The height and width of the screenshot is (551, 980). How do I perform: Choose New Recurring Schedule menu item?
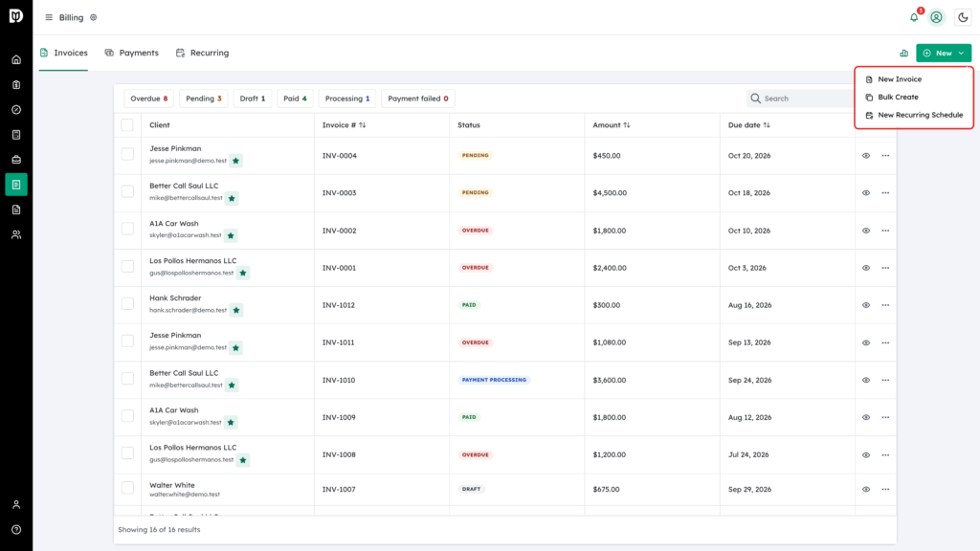(914, 115)
